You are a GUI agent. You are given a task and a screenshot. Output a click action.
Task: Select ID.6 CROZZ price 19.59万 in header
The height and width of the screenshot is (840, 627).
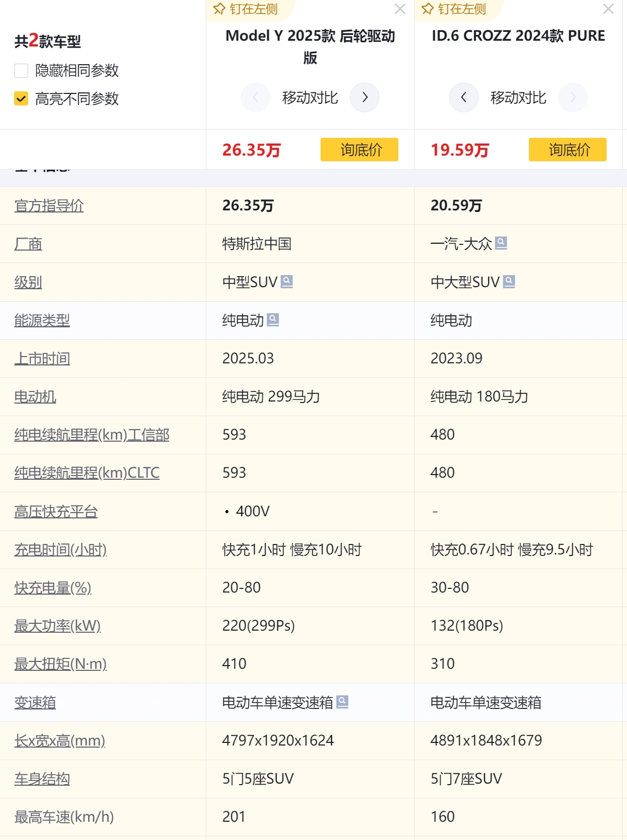coord(459,150)
